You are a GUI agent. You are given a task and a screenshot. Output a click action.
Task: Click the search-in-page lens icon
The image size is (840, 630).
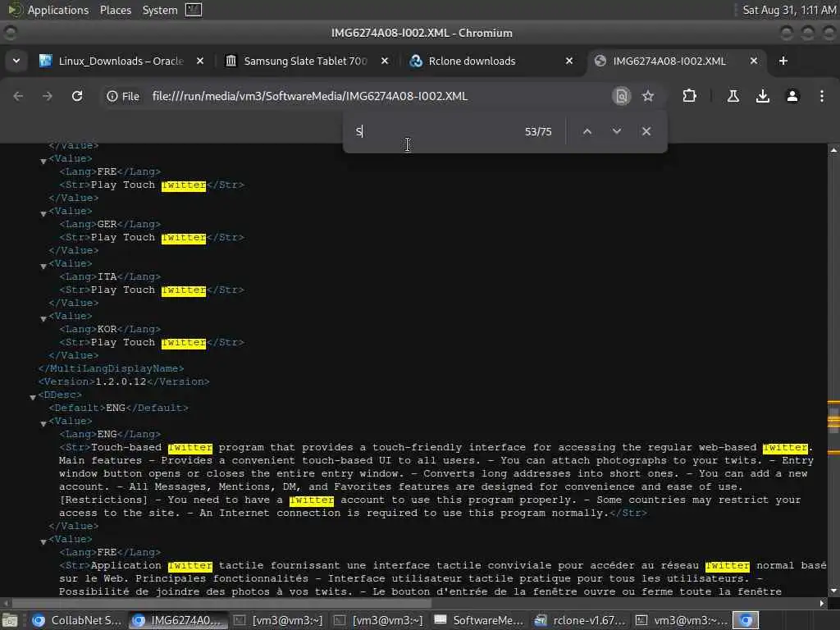click(622, 96)
